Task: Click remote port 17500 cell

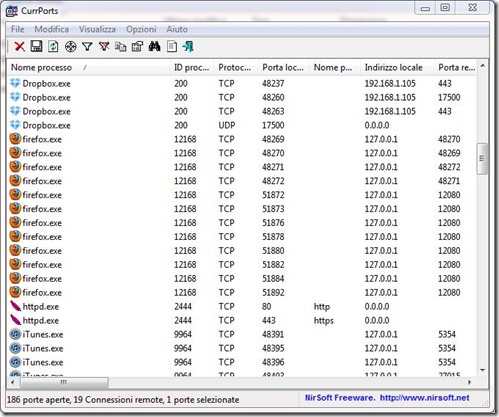Action: click(449, 97)
